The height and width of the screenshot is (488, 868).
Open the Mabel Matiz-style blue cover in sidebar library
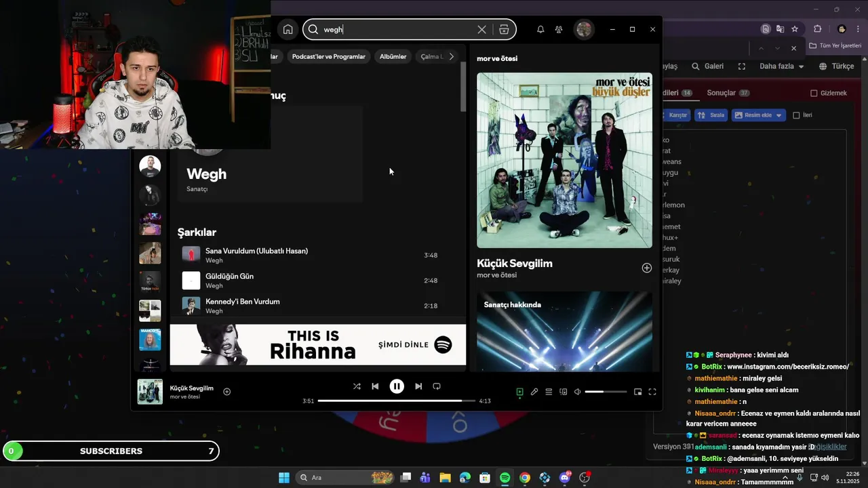pos(150,340)
